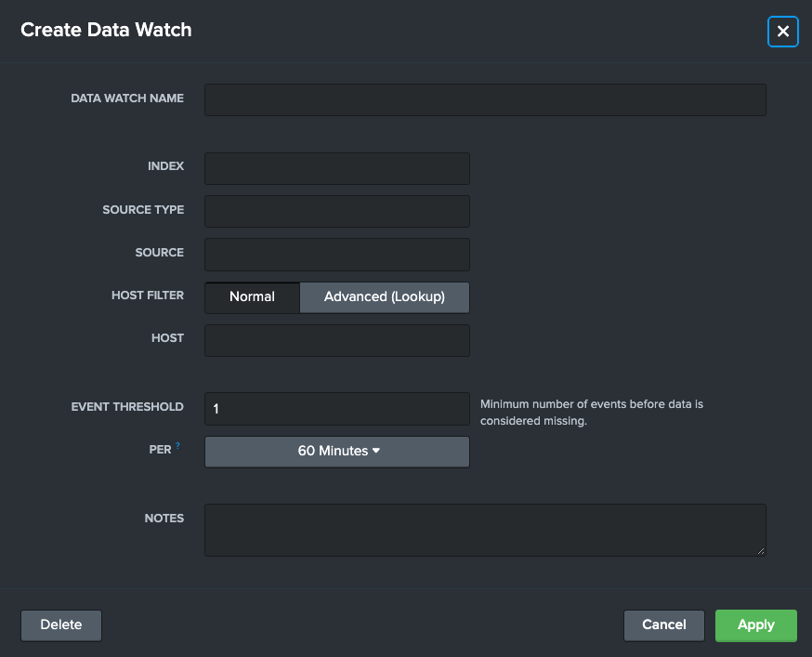Focus the Index text field
This screenshot has width=812, height=657.
(337, 168)
